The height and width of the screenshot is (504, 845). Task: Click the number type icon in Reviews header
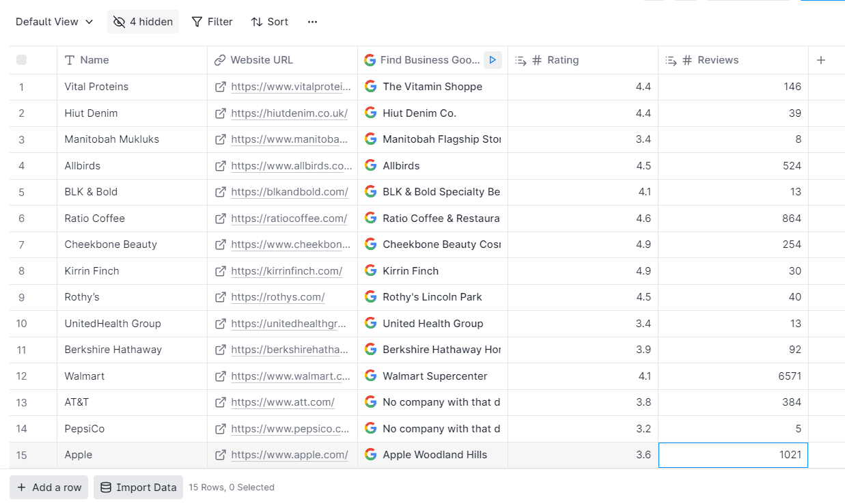coord(687,60)
